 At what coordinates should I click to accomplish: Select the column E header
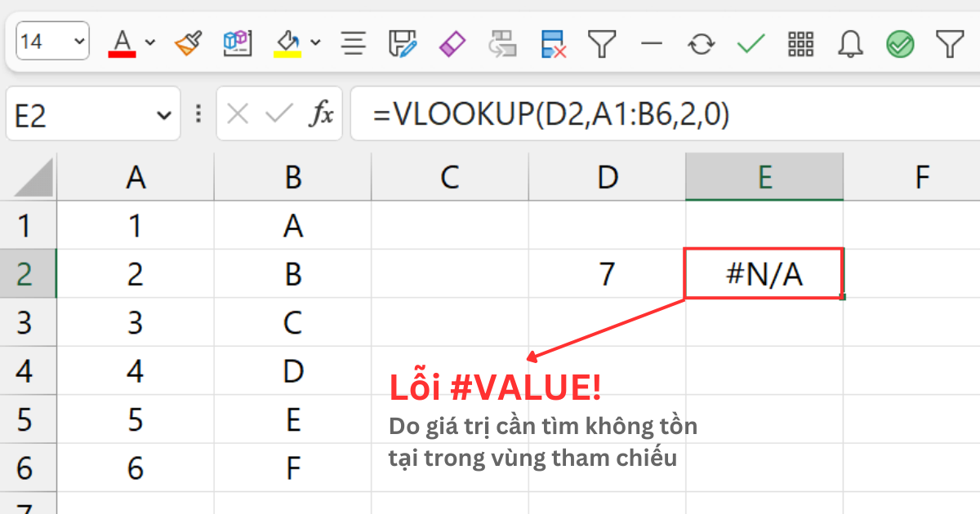[764, 176]
